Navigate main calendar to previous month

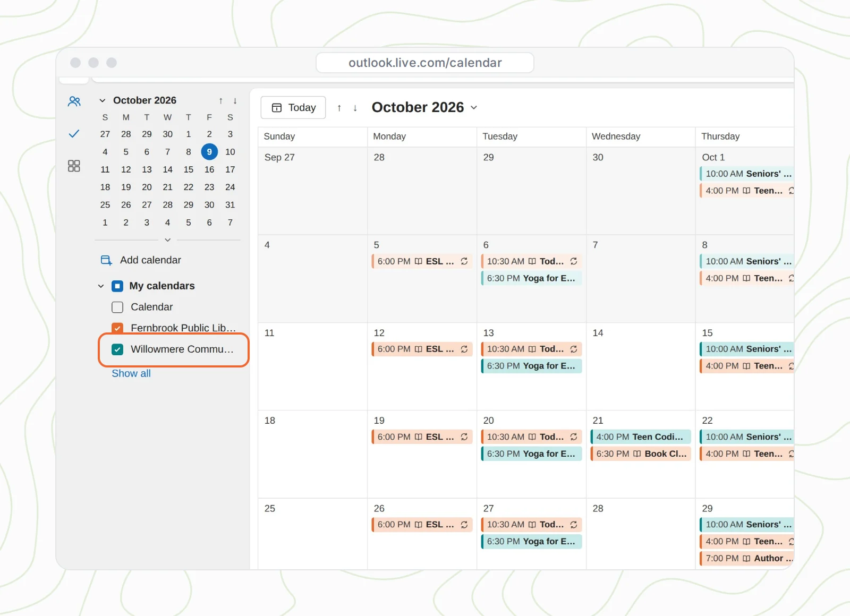pos(339,108)
